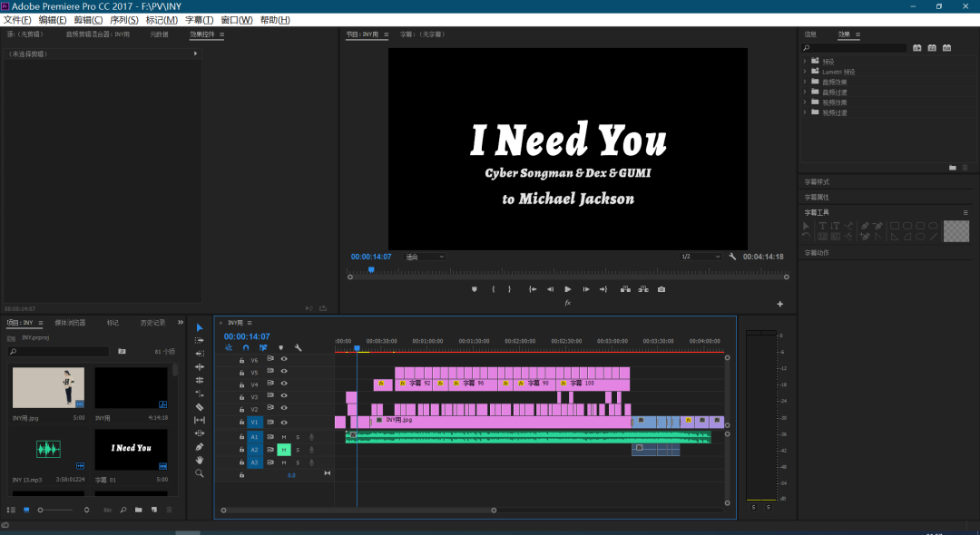This screenshot has height=535, width=980.
Task: Open the 文件(F) menu
Action: pos(17,20)
